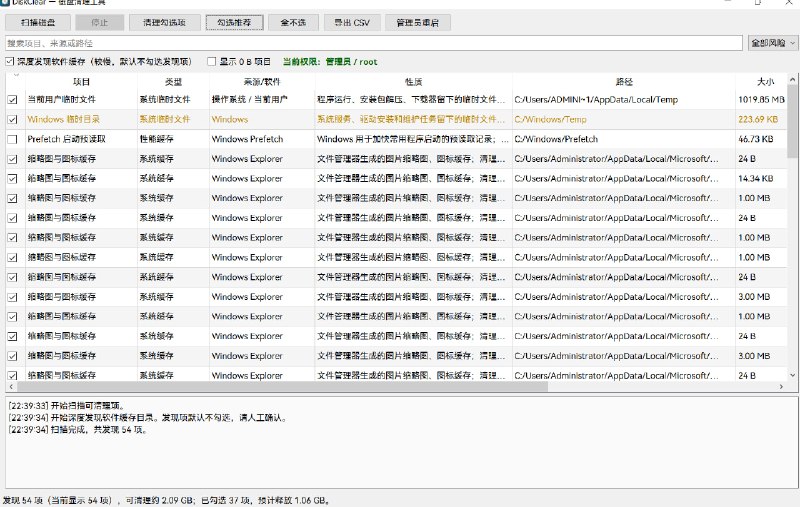Click the table's vertical scrollbar down arrow

click(x=792, y=375)
